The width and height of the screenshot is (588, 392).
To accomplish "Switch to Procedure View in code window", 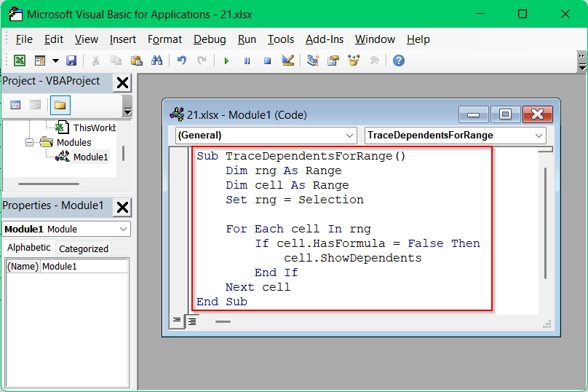I will click(x=177, y=321).
